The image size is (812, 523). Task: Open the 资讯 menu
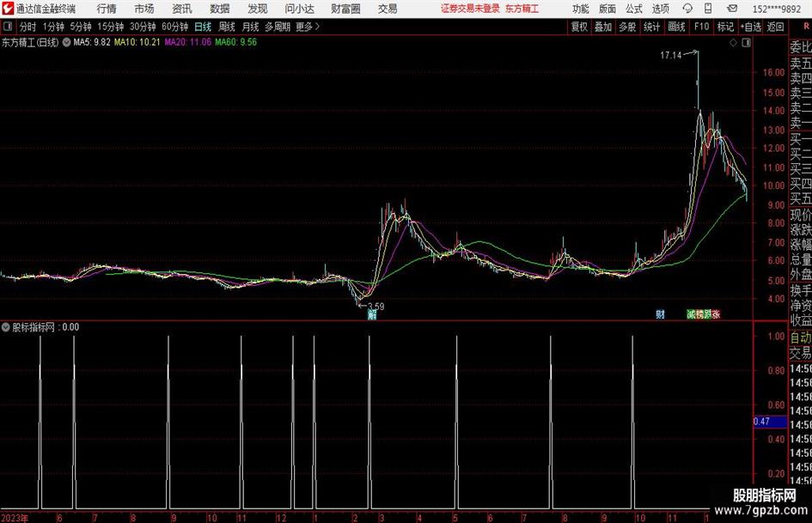pos(182,9)
